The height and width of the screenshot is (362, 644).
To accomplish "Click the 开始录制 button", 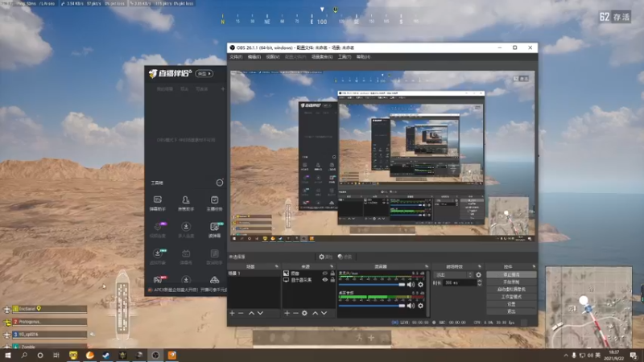I will tap(511, 282).
